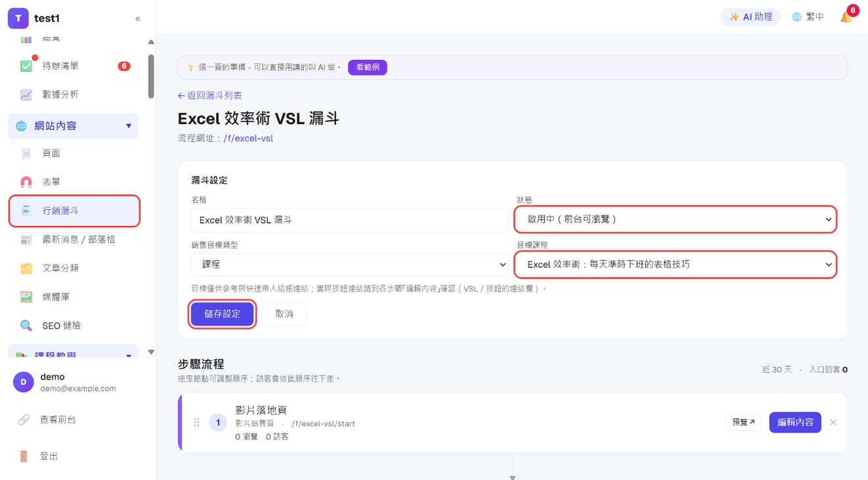This screenshot has width=868, height=480.
Task: Switch language via 繁中 selector
Action: click(x=808, y=17)
